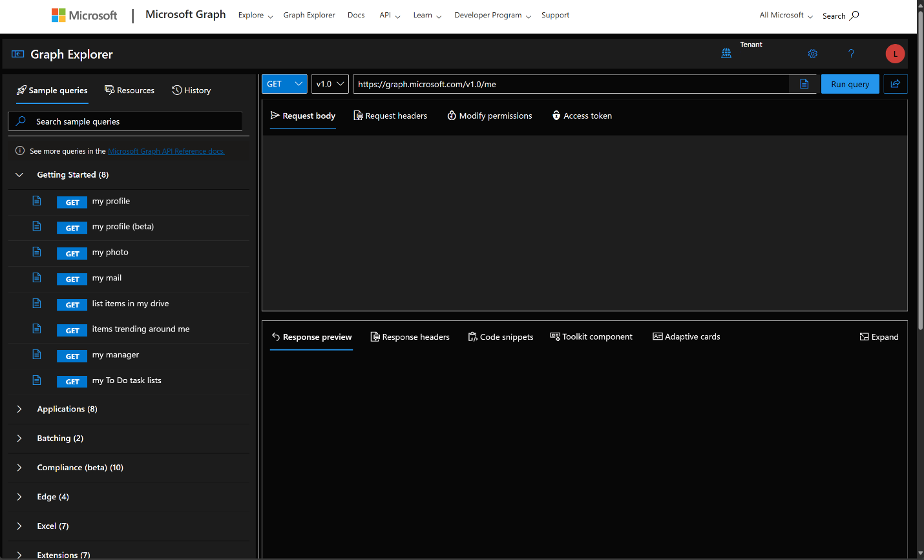Open the Adaptive cards view
Image resolution: width=924 pixels, height=560 pixels.
click(x=686, y=337)
